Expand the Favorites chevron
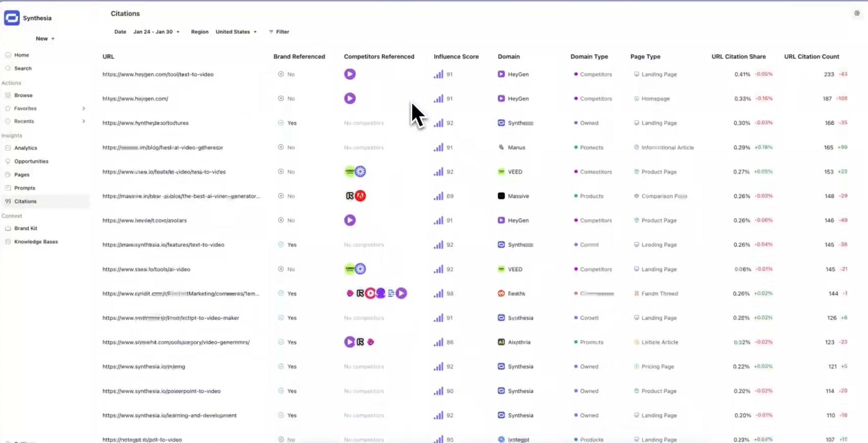Screen dimensions: 868x443 (84, 108)
